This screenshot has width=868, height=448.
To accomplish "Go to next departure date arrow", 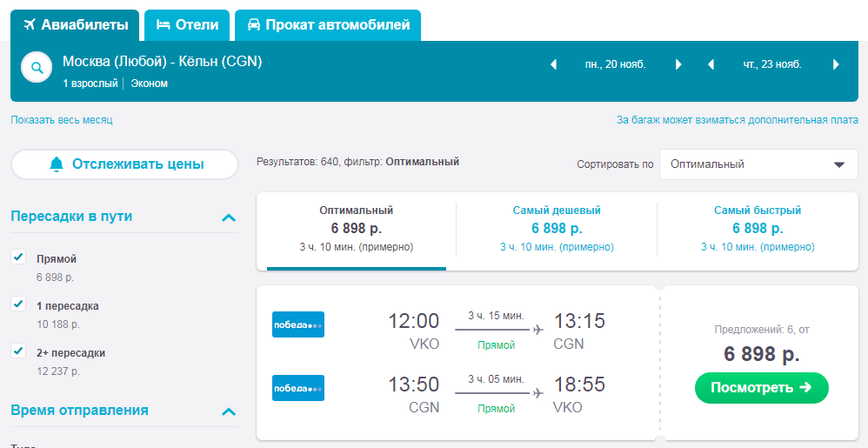I will click(x=678, y=64).
